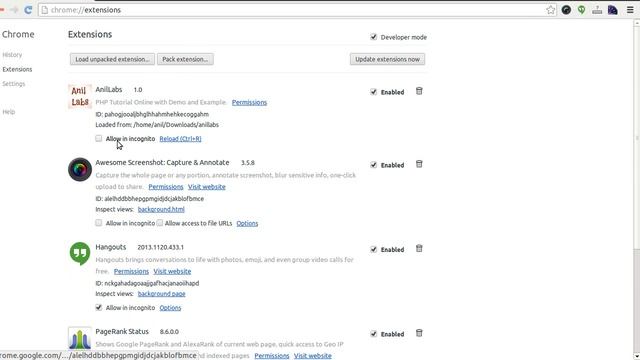Uncheck Enabled for Awesome Screenshot
This screenshot has height=360, width=640.
coord(373,165)
